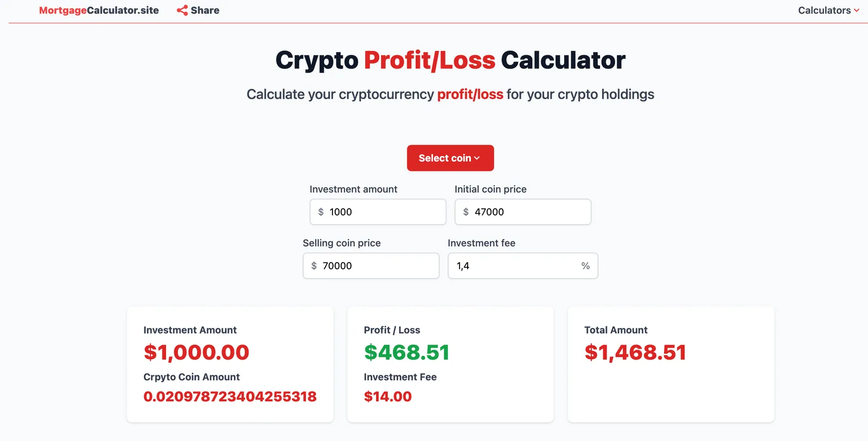Expand the Select coin dropdown
Screen dimensions: 868x441
450,158
